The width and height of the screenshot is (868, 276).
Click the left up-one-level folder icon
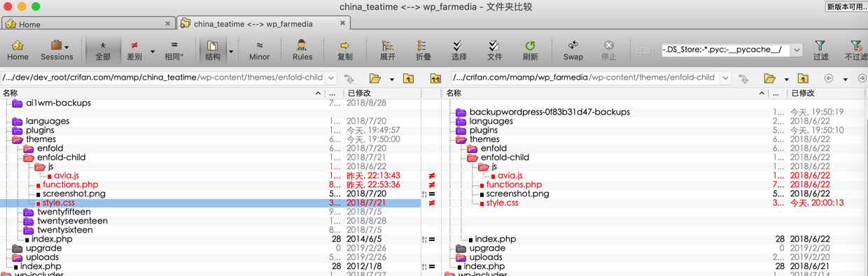[x=408, y=78]
